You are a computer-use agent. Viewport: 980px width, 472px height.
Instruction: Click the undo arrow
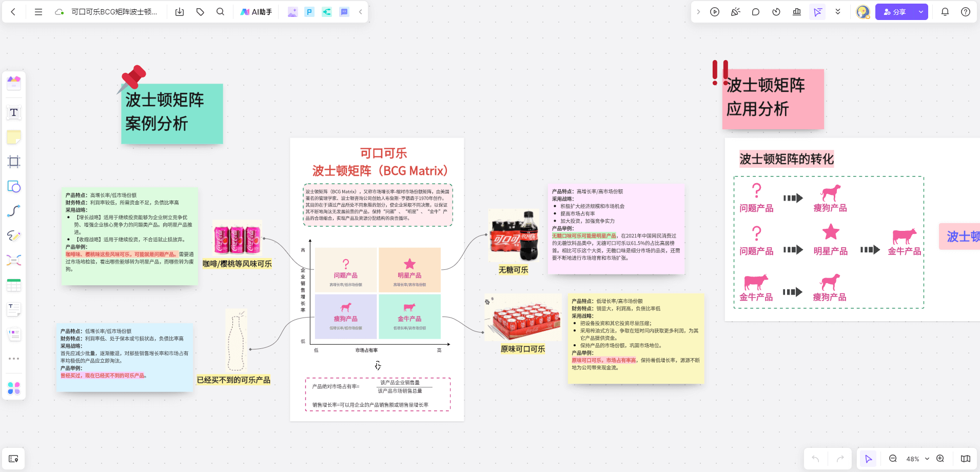[815, 459]
